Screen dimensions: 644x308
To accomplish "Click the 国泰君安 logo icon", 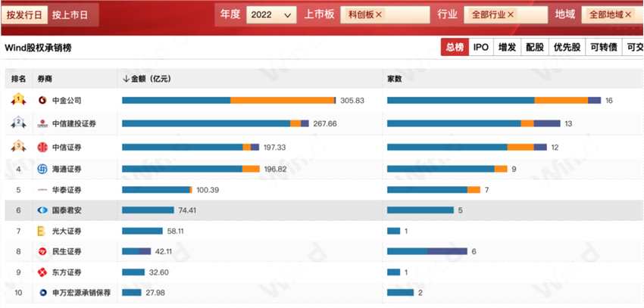I will click(x=42, y=210).
